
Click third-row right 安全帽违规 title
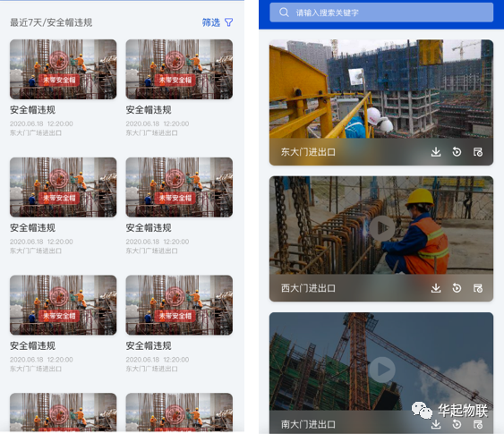tap(149, 345)
